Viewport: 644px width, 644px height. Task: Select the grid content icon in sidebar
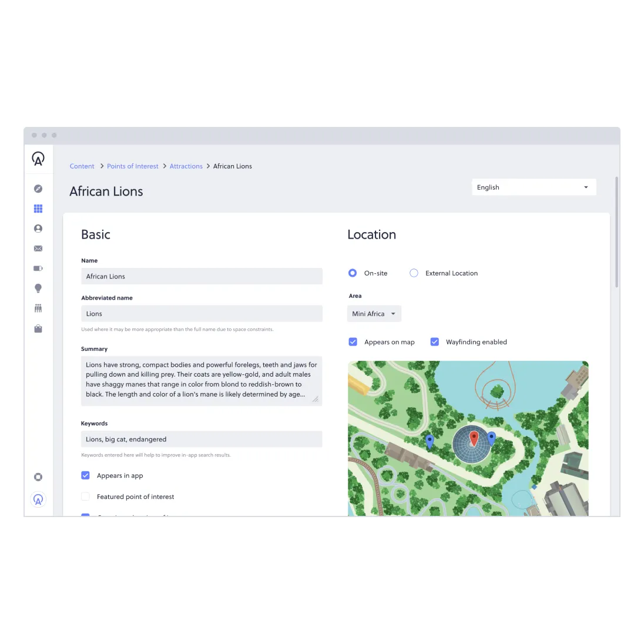click(38, 209)
